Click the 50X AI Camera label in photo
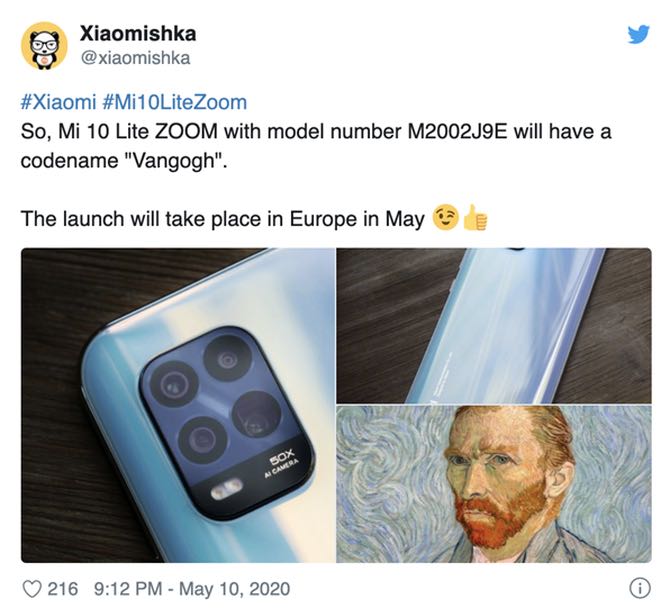Viewport: 670px width, 608px height. click(x=281, y=465)
